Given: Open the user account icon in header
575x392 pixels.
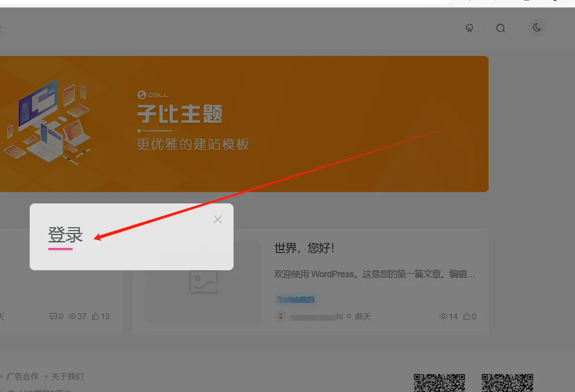Looking at the screenshot, I should pyautogui.click(x=470, y=28).
